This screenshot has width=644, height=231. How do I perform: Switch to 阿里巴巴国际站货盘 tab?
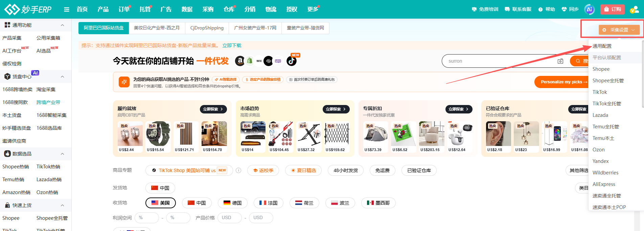tap(103, 28)
